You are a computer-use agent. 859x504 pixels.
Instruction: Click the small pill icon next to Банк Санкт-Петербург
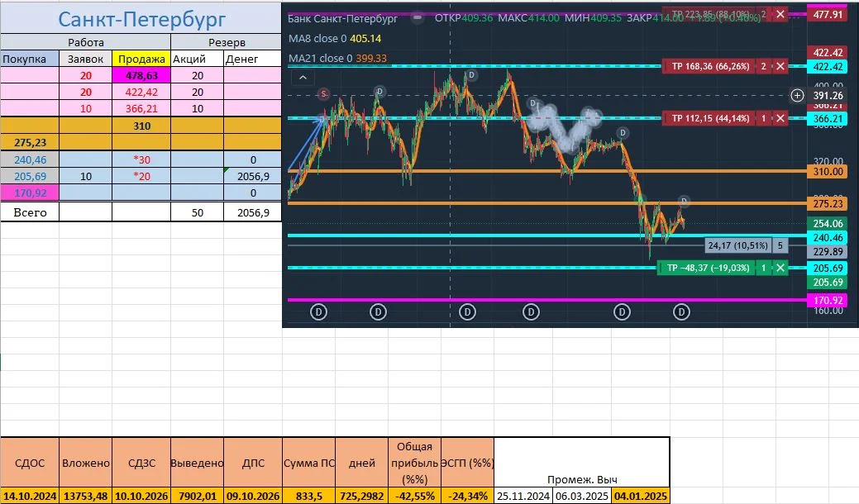(417, 17)
